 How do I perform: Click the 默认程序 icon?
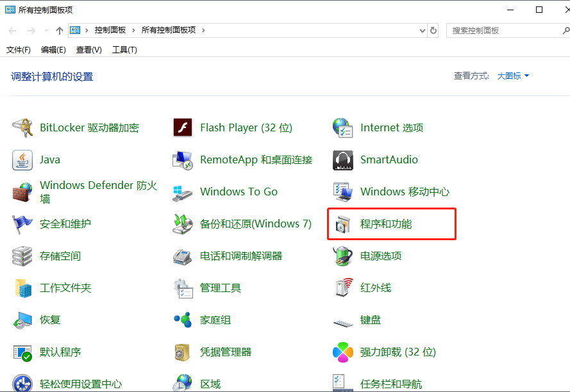coord(22,352)
